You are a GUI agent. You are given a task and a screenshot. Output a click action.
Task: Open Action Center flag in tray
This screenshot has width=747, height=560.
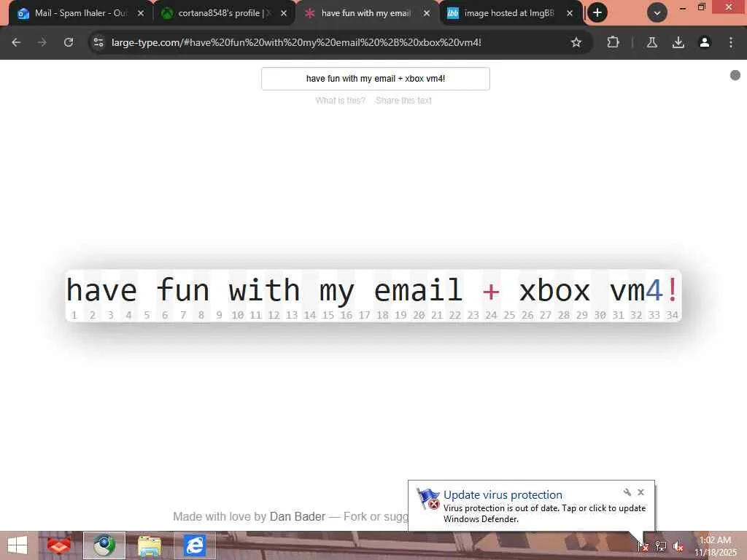pos(643,546)
